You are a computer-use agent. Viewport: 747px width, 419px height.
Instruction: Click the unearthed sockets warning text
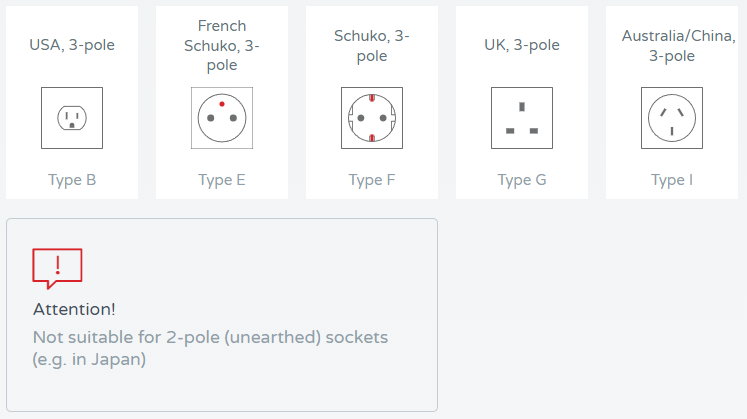(210, 337)
